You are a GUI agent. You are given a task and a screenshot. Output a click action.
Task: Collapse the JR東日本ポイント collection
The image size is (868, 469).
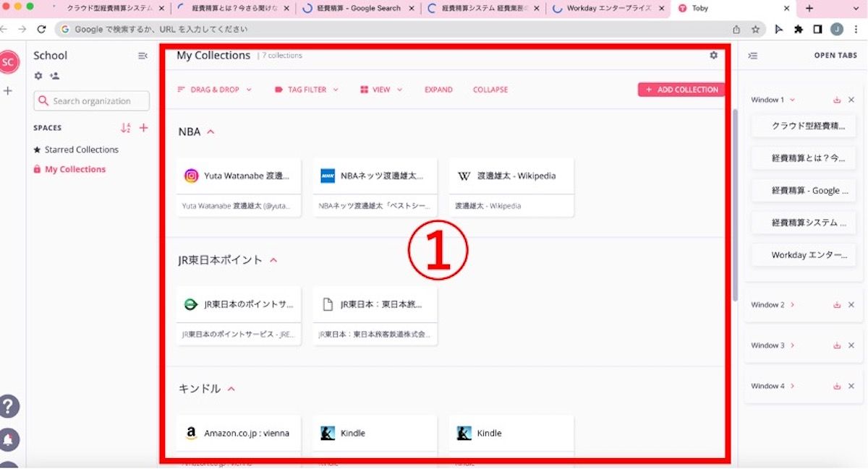pos(273,260)
